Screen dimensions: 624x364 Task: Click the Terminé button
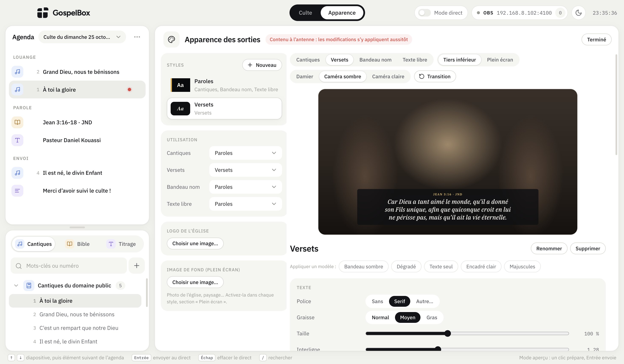coord(596,39)
